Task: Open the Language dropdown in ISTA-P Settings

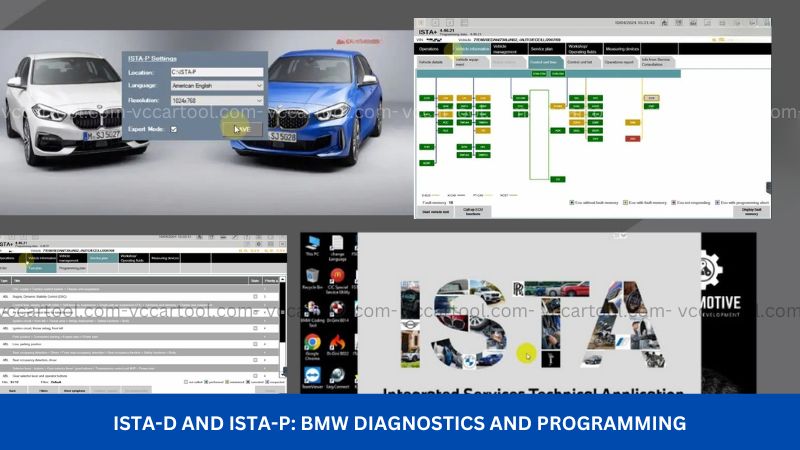Action: [x=217, y=86]
